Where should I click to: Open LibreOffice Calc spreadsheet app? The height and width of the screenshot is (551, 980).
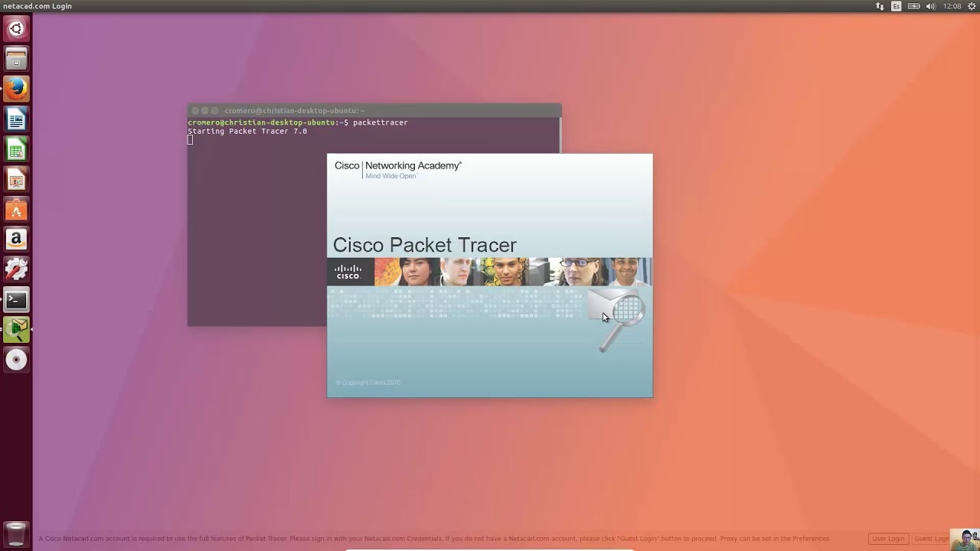tap(16, 149)
